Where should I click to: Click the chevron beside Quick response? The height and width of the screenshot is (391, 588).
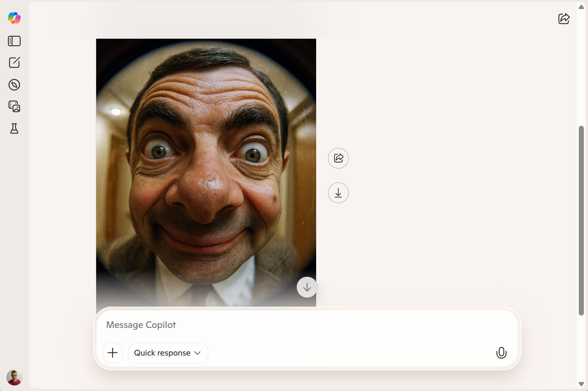[x=197, y=353]
